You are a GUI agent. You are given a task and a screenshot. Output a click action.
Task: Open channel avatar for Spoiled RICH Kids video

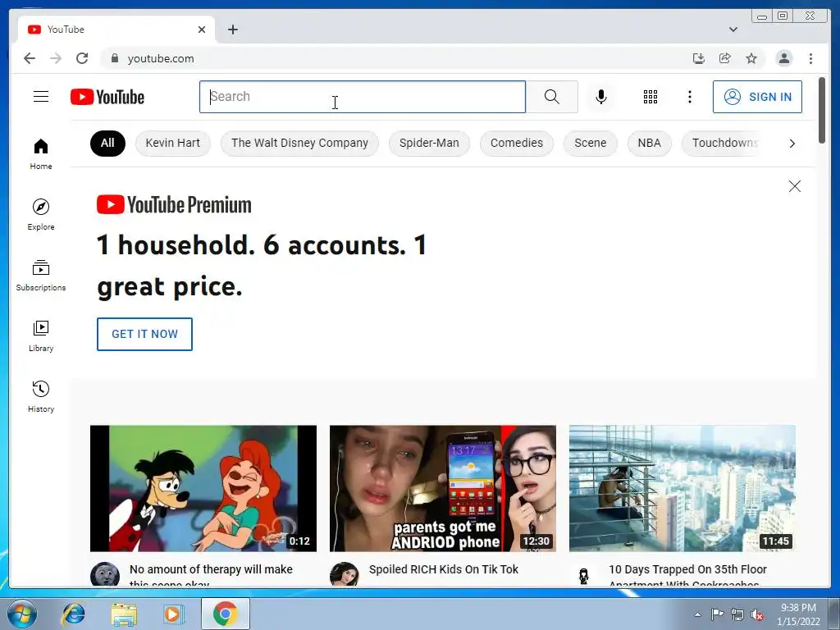pos(344,573)
